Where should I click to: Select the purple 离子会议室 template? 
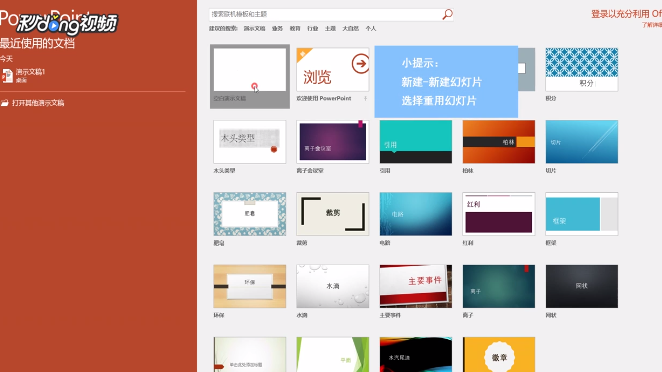333,142
